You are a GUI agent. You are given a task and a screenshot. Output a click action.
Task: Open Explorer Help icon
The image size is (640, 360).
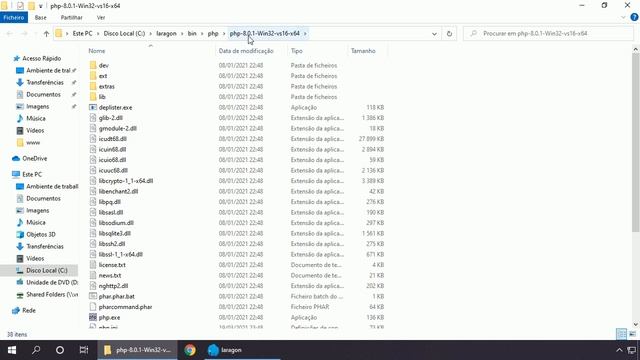pos(634,17)
